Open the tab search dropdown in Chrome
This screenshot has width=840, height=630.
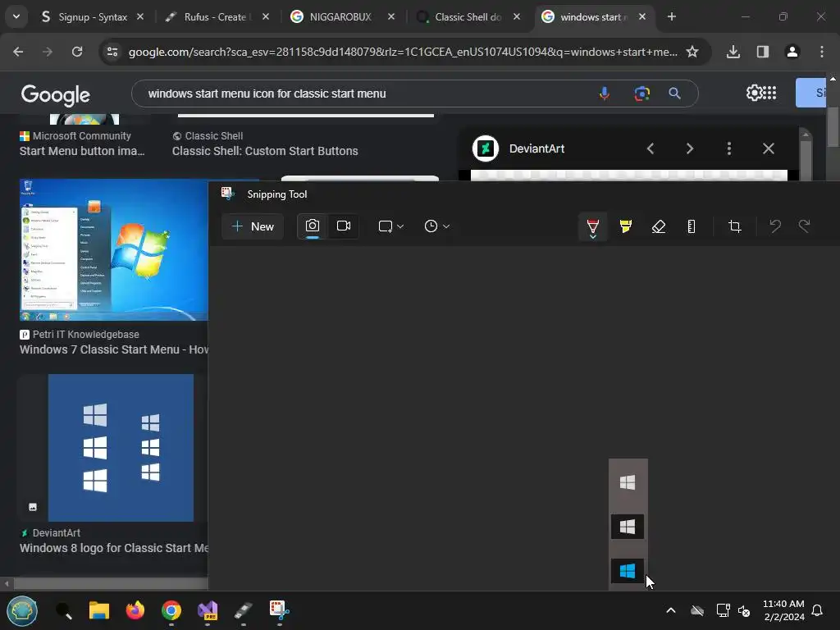coord(16,16)
